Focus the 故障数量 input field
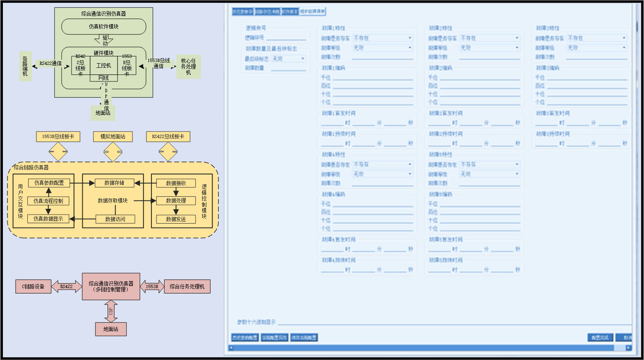This screenshot has width=644, height=360. click(288, 68)
